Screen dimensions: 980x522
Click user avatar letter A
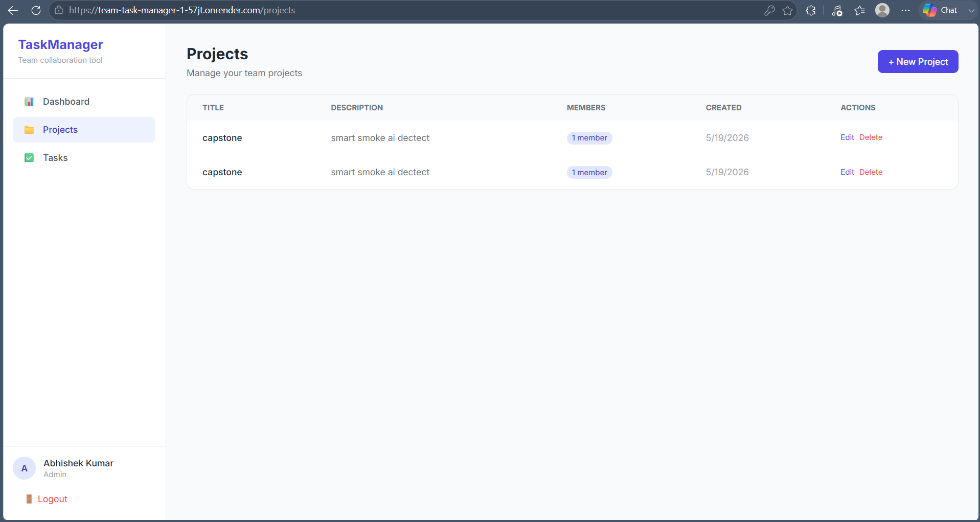[24, 468]
